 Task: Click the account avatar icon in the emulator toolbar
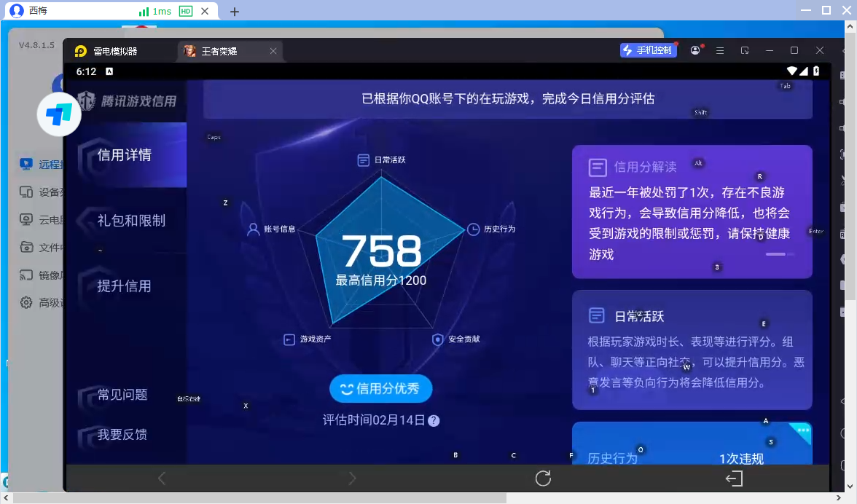(x=694, y=50)
